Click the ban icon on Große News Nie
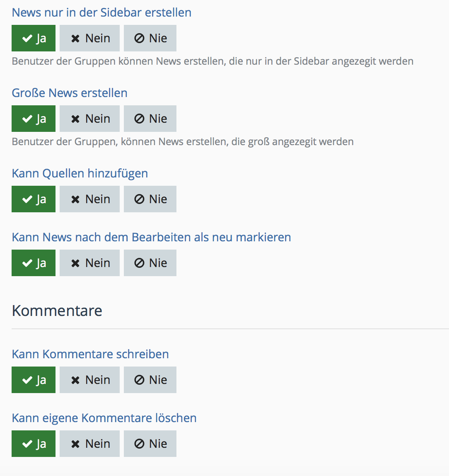Screen dimensions: 449x476 pyautogui.click(x=140, y=119)
